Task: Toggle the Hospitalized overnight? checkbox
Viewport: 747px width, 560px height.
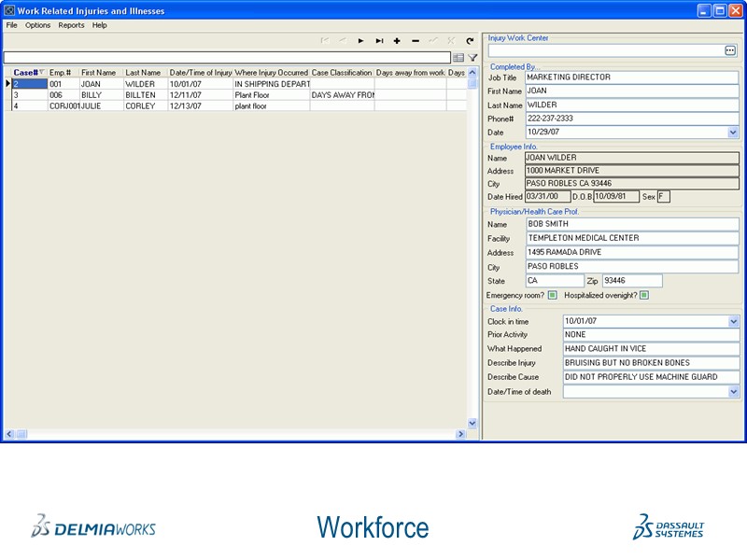Action: point(642,295)
